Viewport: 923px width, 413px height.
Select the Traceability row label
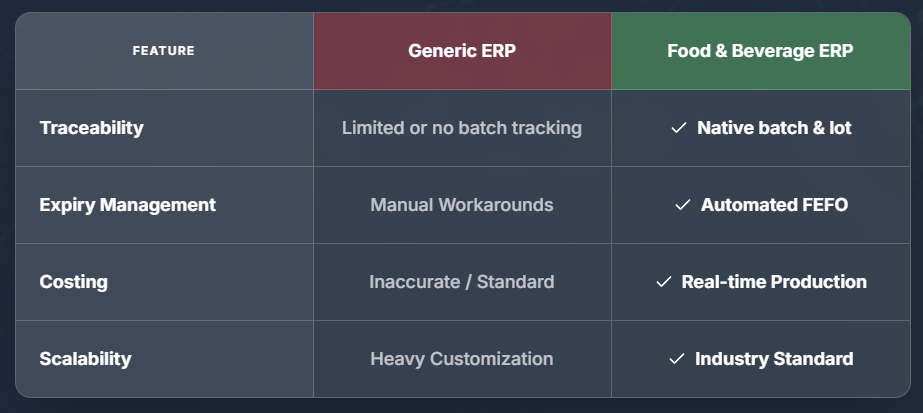(91, 128)
